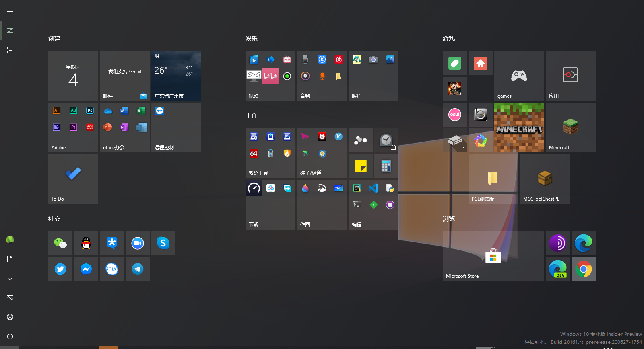Expand the 照片 tile folder
Screen dimensions: 644x349
[x=374, y=76]
